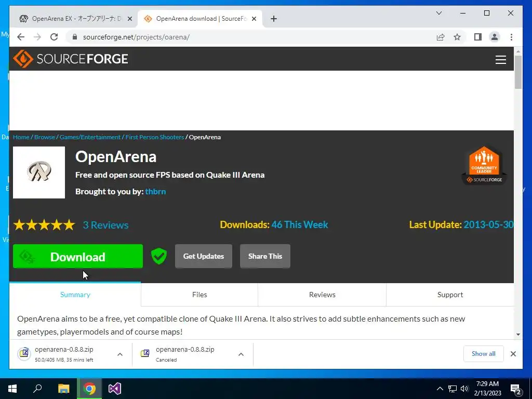Click the zip icon of canceled download
The image size is (532, 399).
(145, 353)
